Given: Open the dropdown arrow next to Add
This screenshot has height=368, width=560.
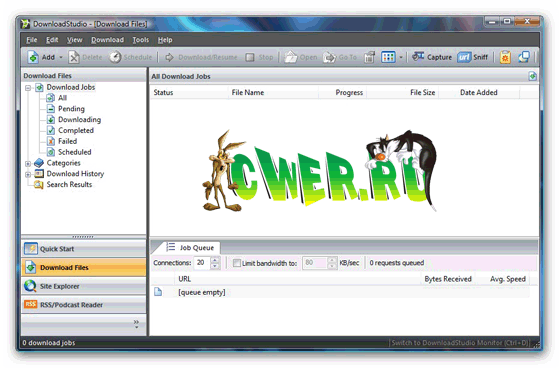Looking at the screenshot, I should pyautogui.click(x=61, y=57).
